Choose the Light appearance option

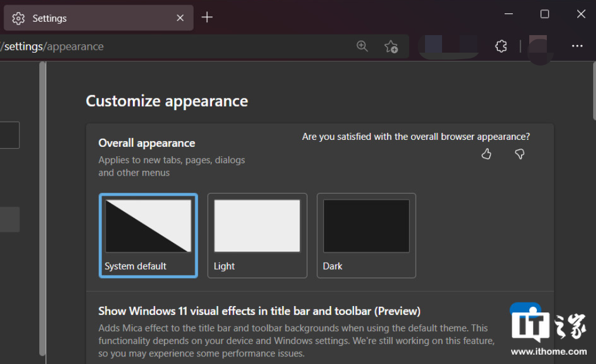pyautogui.click(x=258, y=236)
